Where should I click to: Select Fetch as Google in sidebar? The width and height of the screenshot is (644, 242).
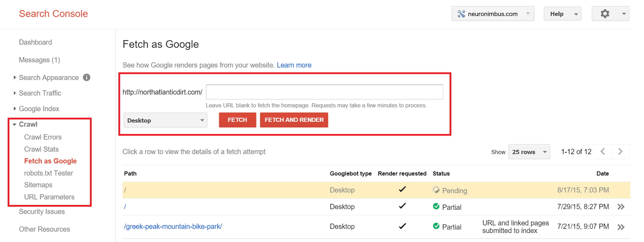coord(50,161)
